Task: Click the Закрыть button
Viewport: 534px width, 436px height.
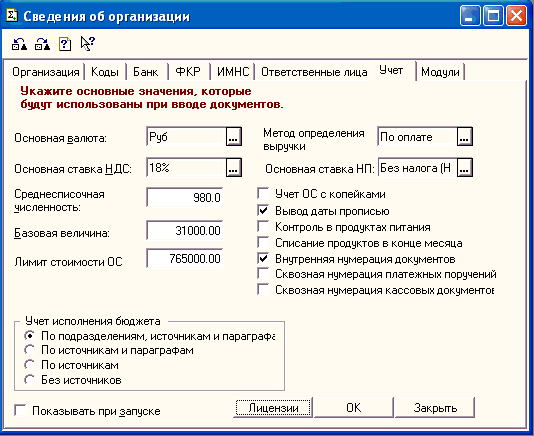Action: point(435,408)
